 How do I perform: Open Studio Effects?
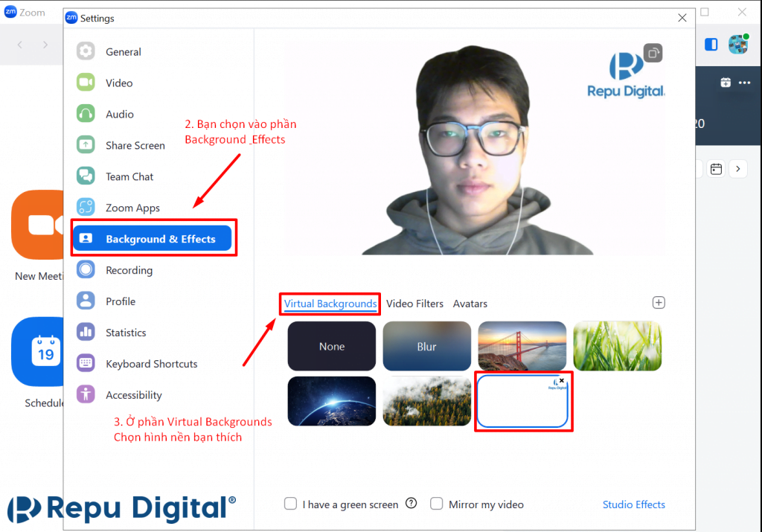pos(633,504)
